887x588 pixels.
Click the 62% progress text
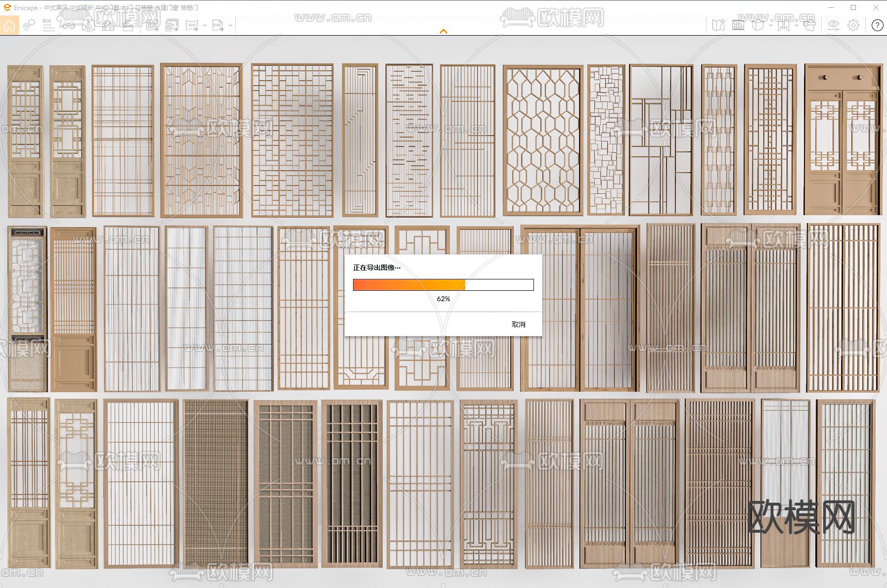(x=443, y=299)
